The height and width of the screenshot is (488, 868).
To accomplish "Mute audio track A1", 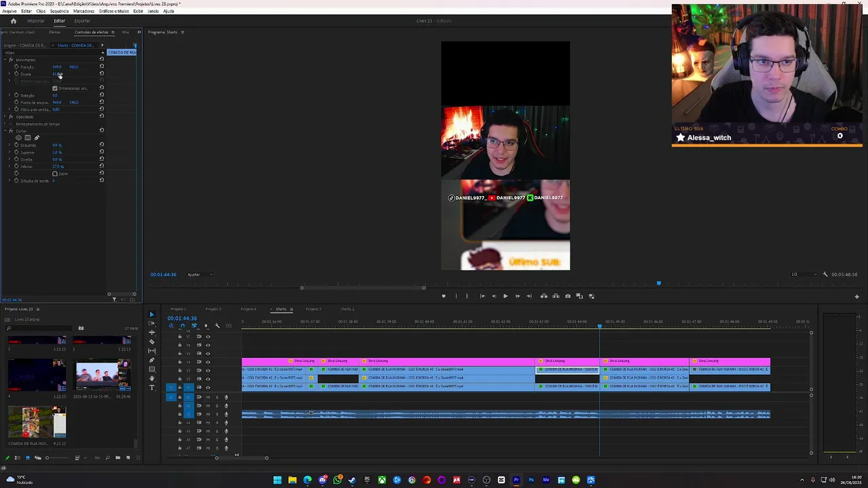I will 208,396.
